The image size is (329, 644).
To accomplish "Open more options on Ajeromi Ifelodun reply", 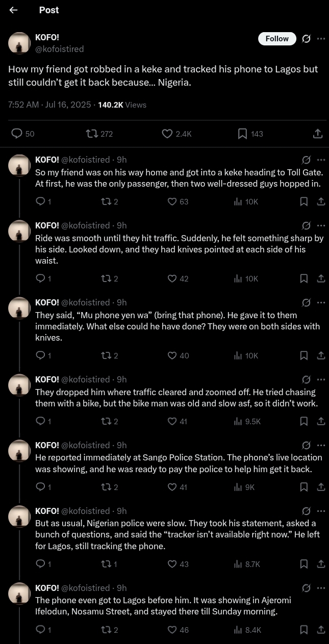I will [x=321, y=588].
